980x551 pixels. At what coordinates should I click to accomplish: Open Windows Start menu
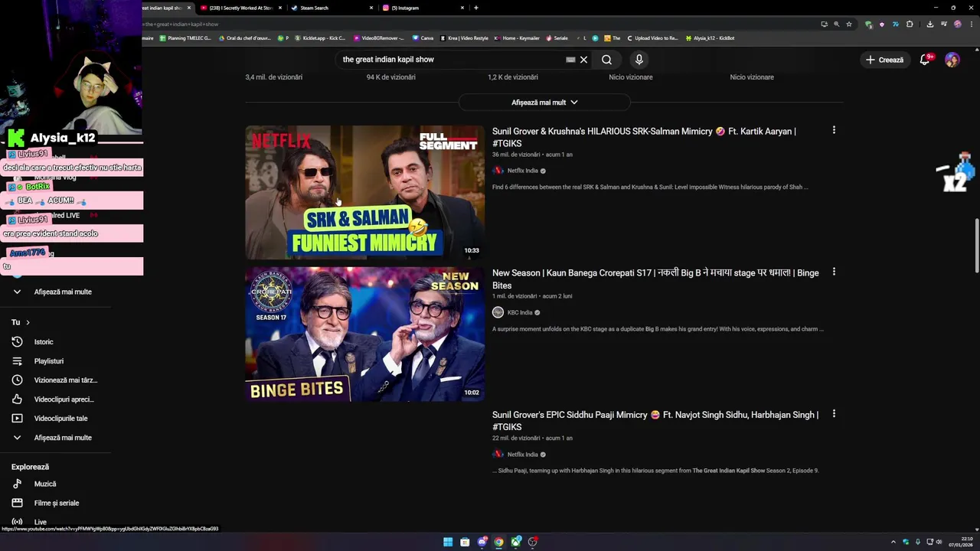tap(448, 542)
